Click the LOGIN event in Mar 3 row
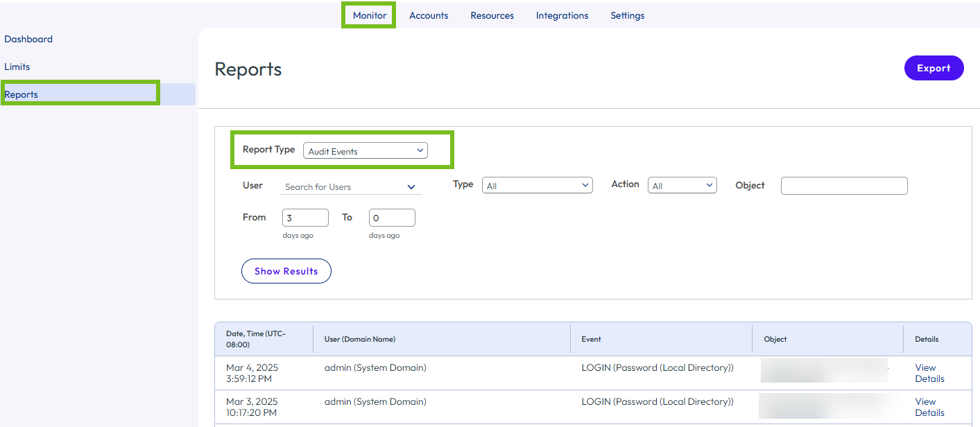980x427 pixels. 657,401
